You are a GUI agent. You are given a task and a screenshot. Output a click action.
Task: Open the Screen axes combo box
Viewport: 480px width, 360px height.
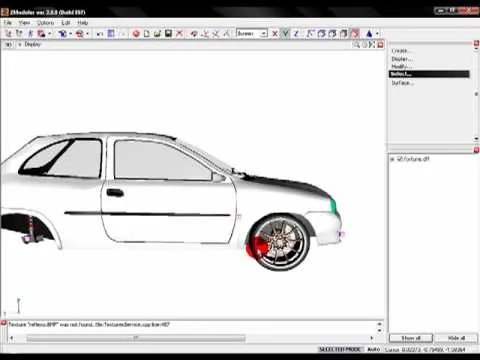(x=252, y=34)
